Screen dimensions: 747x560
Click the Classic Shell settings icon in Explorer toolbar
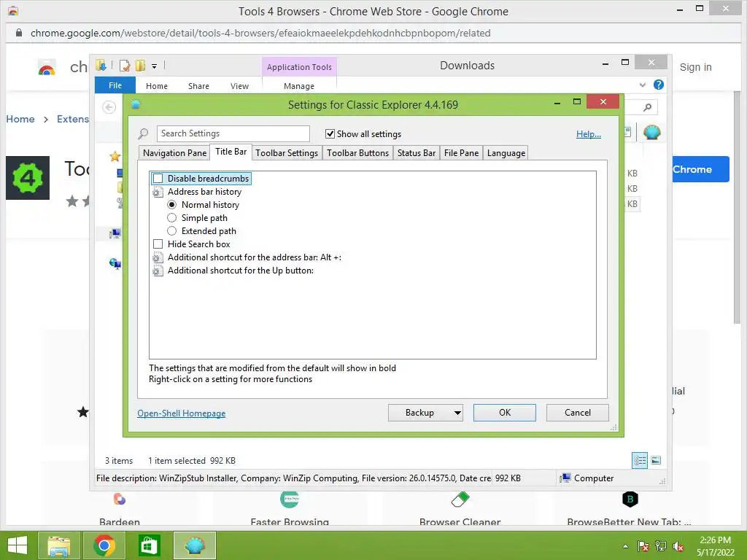(651, 132)
